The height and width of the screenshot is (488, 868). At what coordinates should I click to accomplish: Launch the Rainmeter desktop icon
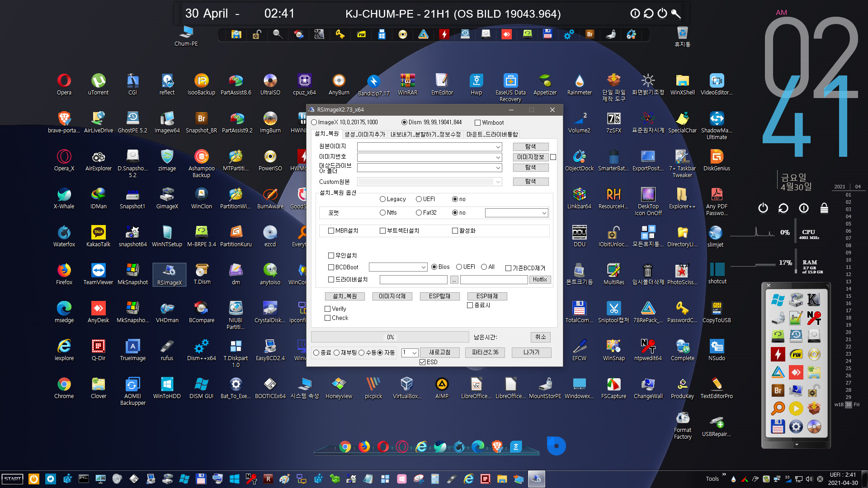pos(579,84)
